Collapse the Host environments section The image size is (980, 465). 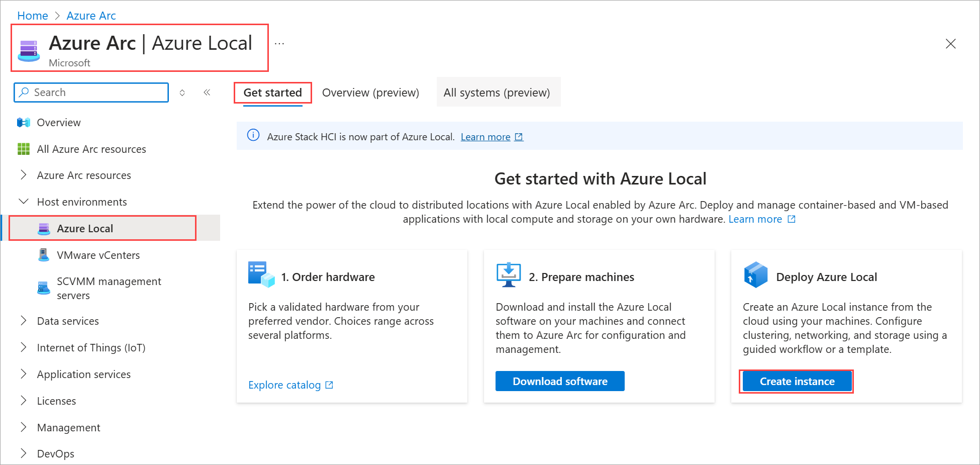tap(24, 202)
